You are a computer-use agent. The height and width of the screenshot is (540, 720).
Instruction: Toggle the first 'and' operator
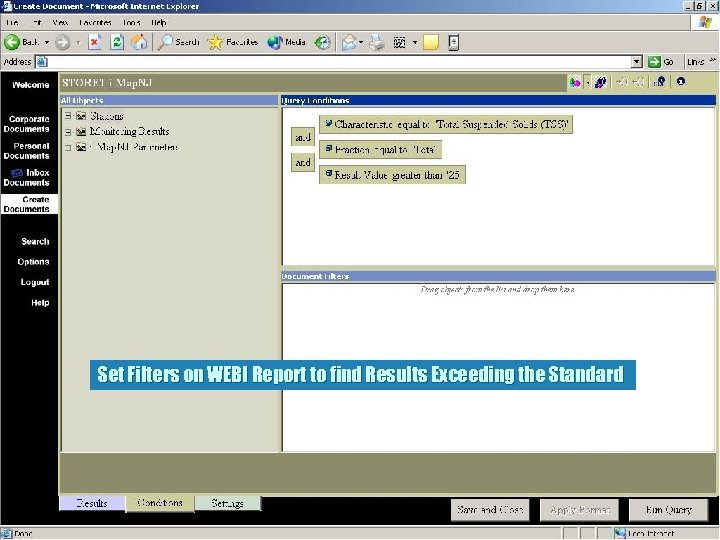303,137
